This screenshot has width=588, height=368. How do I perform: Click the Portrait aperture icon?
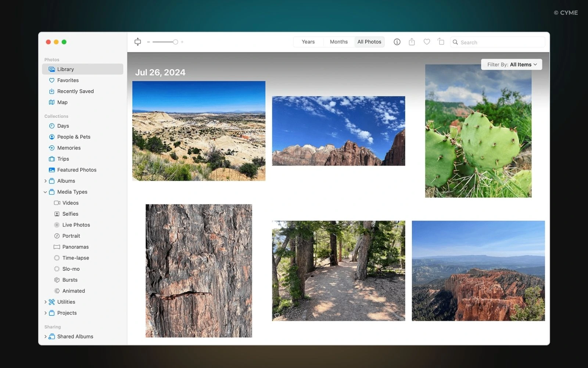57,236
